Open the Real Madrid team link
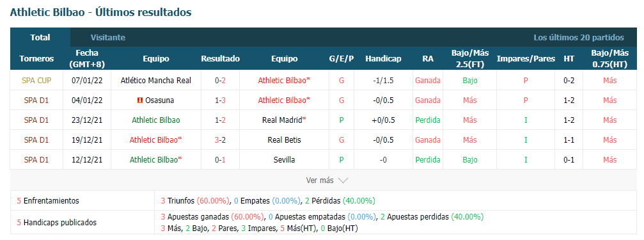 tap(284, 120)
